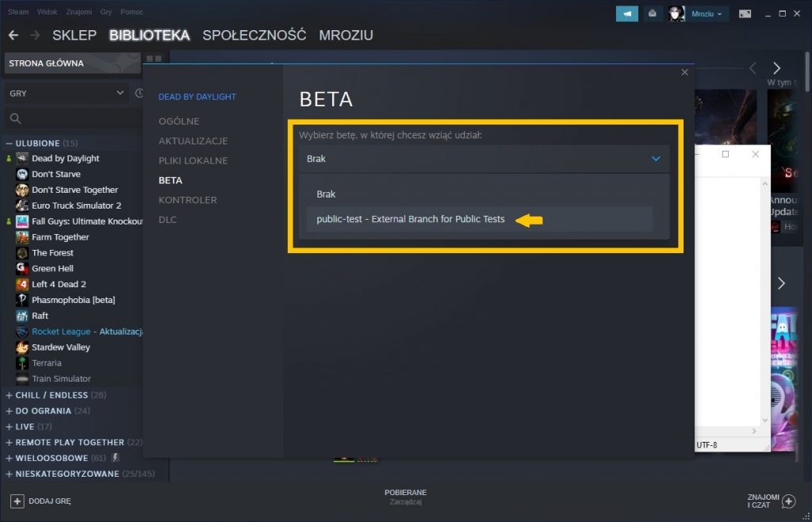
Task: Click the plus icon beside Dodaj grę
Action: coord(17,501)
